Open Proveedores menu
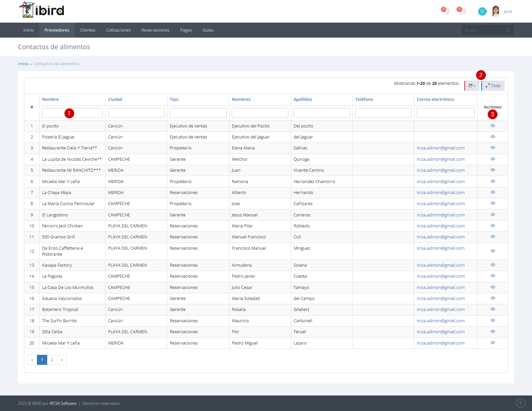 coord(57,30)
